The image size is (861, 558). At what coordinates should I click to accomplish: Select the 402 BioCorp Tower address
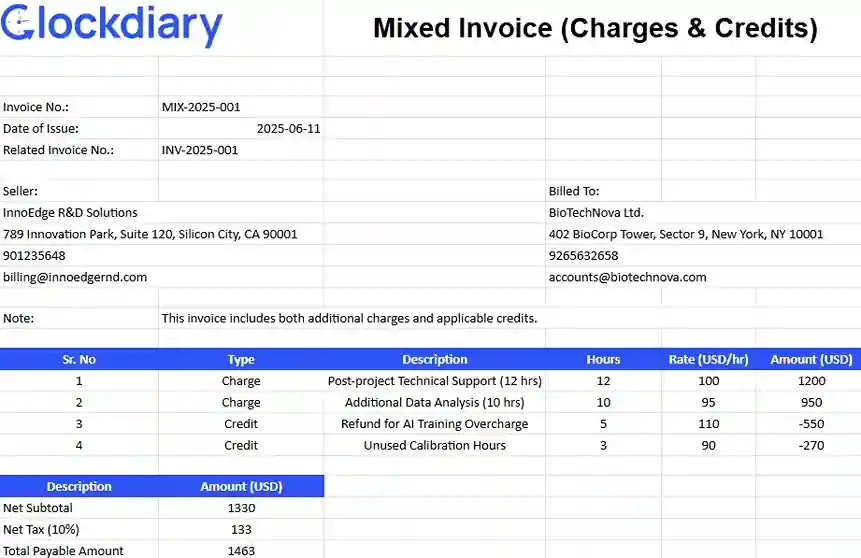[686, 234]
